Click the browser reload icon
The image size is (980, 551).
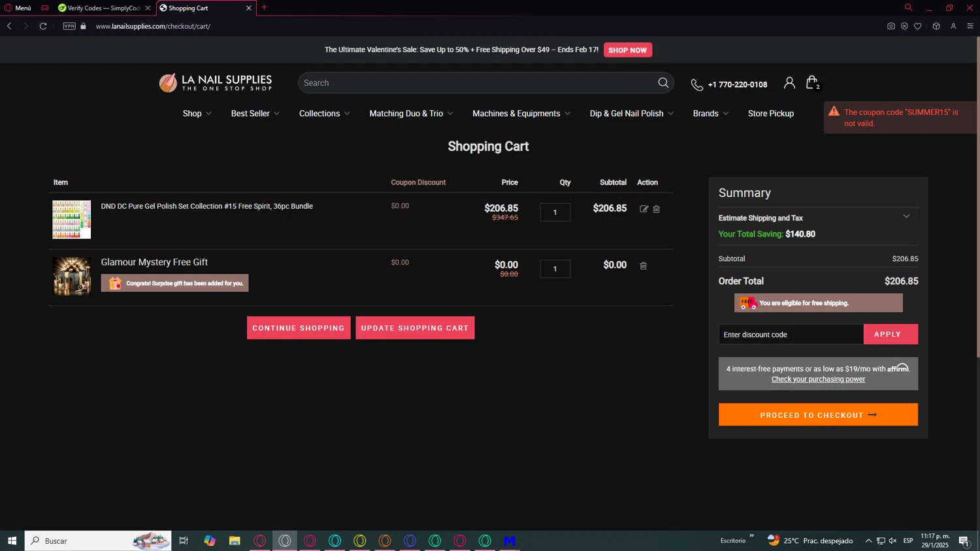pos(43,26)
